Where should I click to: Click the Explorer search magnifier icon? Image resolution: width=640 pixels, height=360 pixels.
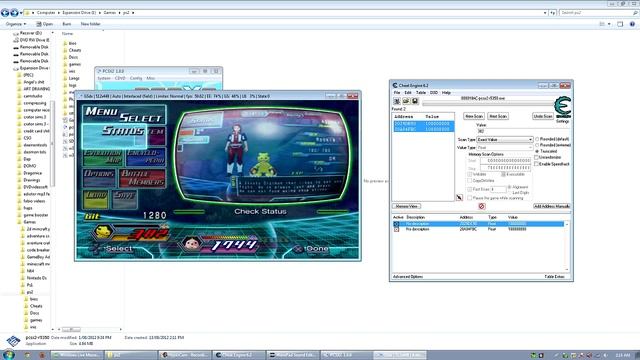click(635, 13)
